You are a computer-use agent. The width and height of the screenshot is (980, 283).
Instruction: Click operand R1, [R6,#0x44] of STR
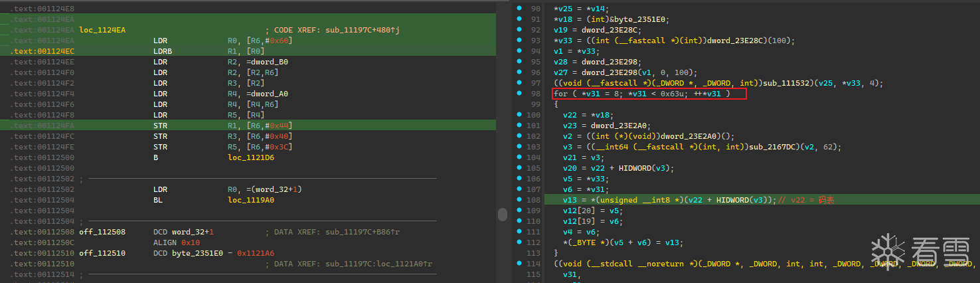point(260,126)
